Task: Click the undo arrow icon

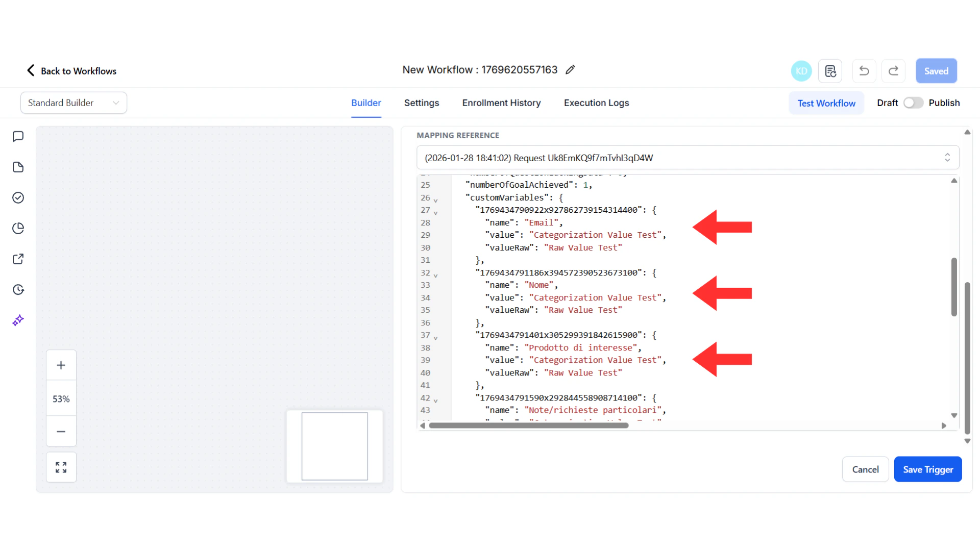Action: tap(864, 71)
